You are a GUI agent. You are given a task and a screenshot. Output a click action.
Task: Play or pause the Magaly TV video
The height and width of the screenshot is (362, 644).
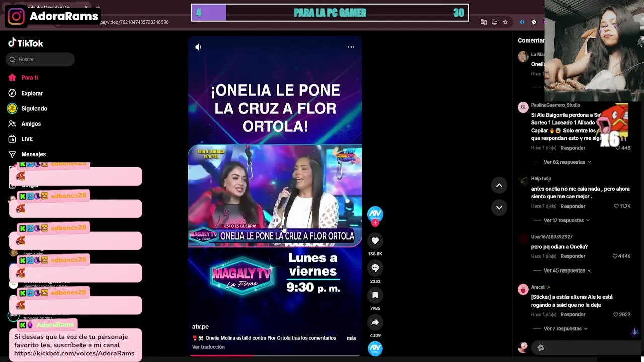tap(275, 196)
